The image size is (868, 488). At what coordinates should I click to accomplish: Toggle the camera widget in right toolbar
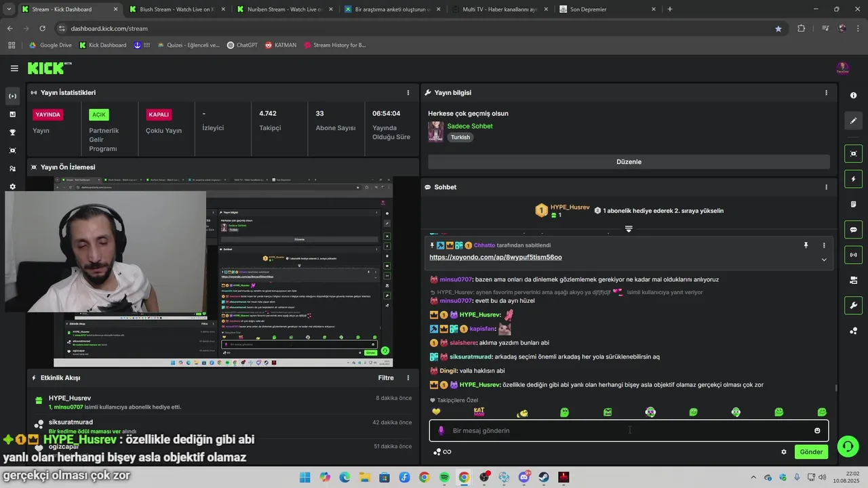click(x=853, y=280)
